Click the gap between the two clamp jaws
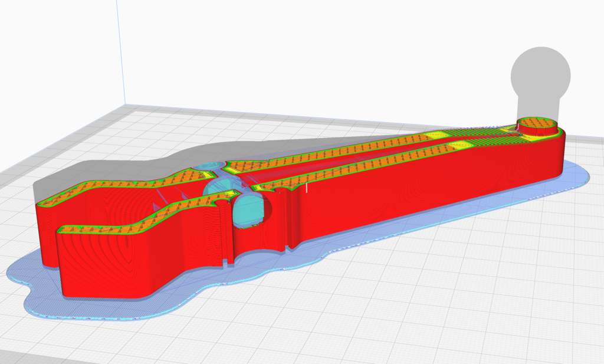The width and height of the screenshot is (604, 364). (171, 195)
